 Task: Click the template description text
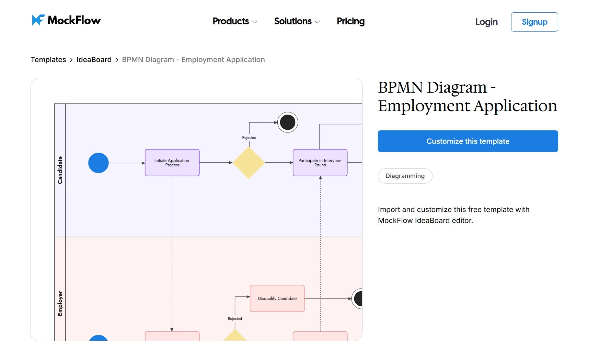point(453,215)
